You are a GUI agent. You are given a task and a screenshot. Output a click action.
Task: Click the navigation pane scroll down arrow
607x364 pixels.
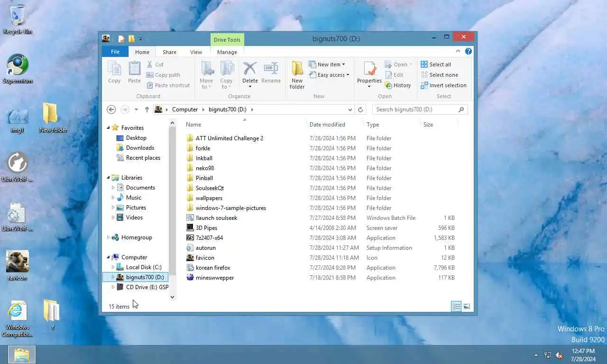pos(173,297)
